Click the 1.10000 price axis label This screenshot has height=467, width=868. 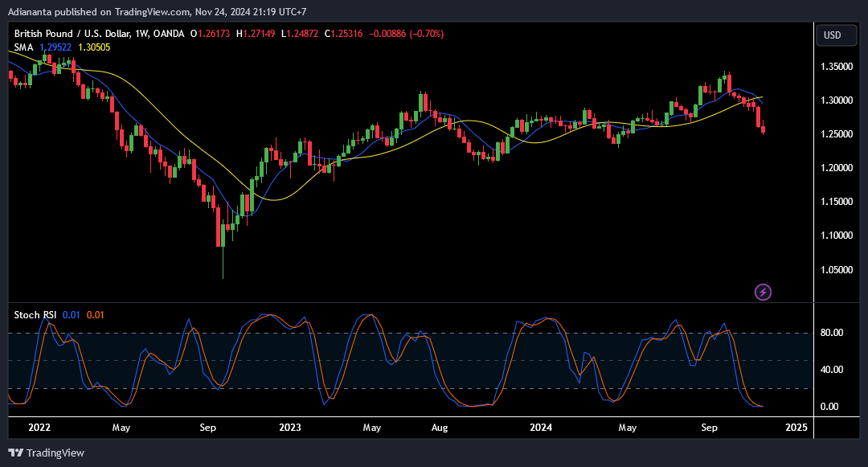837,236
